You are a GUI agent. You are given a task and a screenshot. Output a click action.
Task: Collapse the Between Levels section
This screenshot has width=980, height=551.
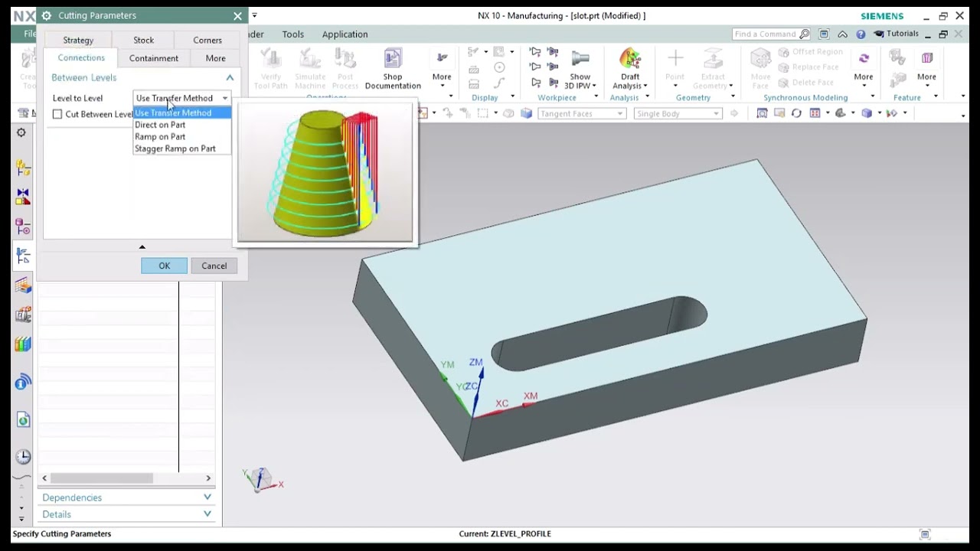point(230,77)
